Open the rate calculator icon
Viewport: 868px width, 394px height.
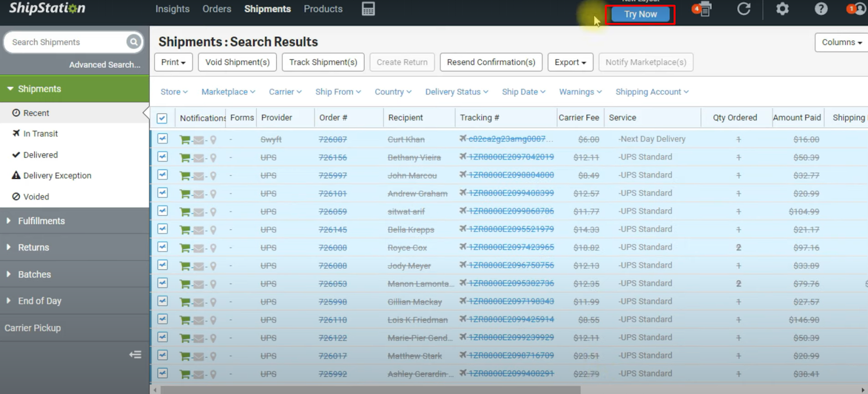coord(368,9)
